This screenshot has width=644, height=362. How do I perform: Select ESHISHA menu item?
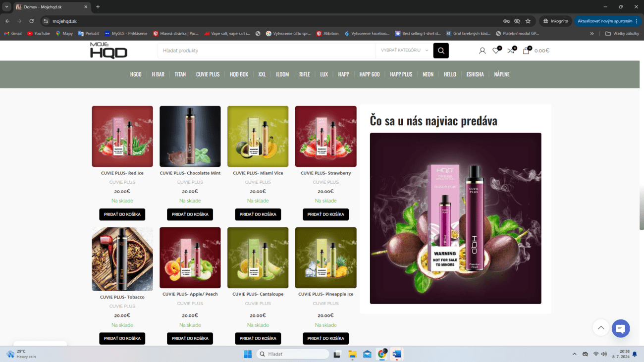[x=475, y=74]
